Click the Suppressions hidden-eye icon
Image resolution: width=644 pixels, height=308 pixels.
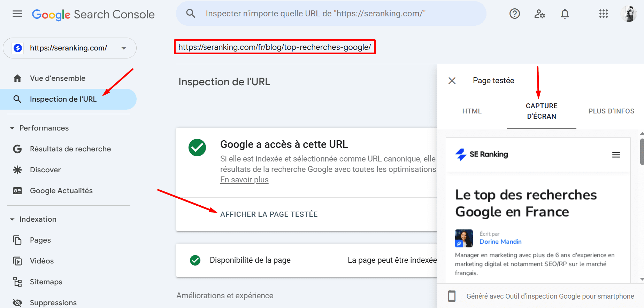click(x=17, y=303)
